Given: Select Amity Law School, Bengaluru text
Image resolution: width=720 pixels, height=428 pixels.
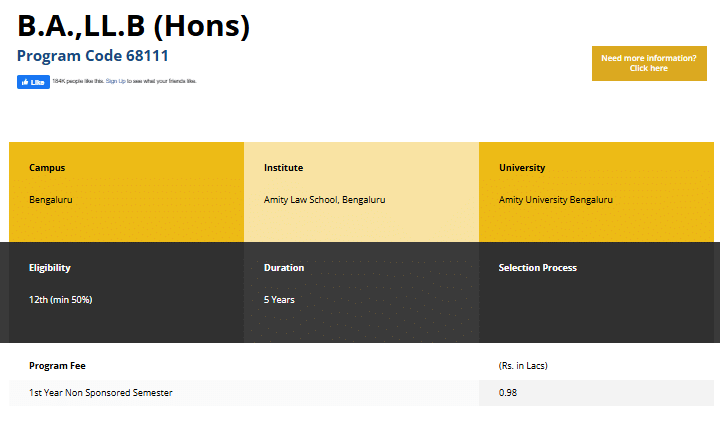Looking at the screenshot, I should pyautogui.click(x=324, y=200).
